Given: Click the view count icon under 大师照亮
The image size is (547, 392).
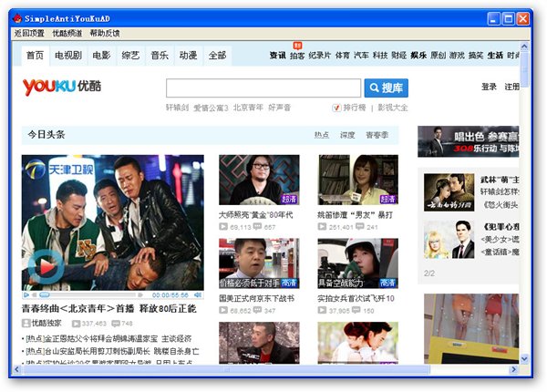Looking at the screenshot, I should 223,227.
